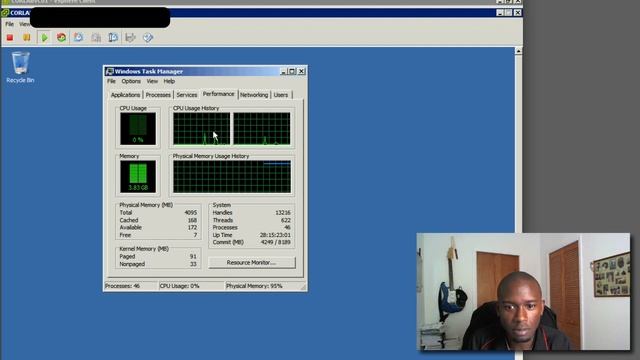Open Help menu in Task Manager
The image size is (640, 360).
pos(169,81)
